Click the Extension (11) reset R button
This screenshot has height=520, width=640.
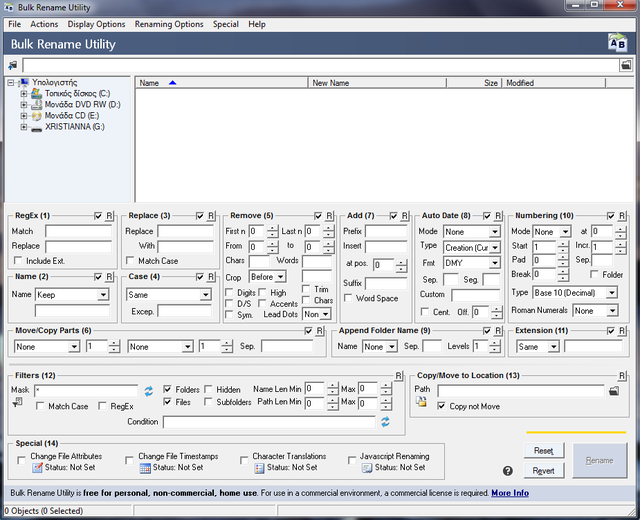tap(621, 331)
